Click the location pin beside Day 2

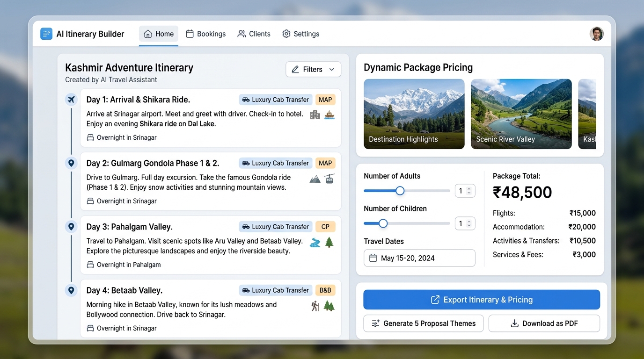[x=71, y=163]
